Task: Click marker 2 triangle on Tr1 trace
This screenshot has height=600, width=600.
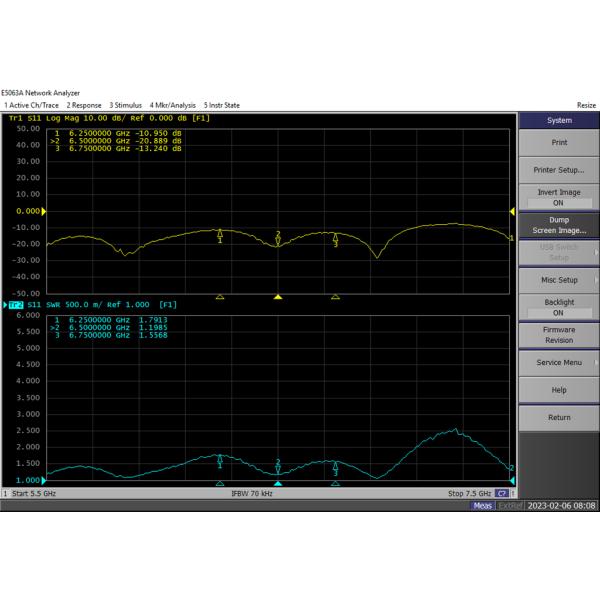Action: coord(278,240)
